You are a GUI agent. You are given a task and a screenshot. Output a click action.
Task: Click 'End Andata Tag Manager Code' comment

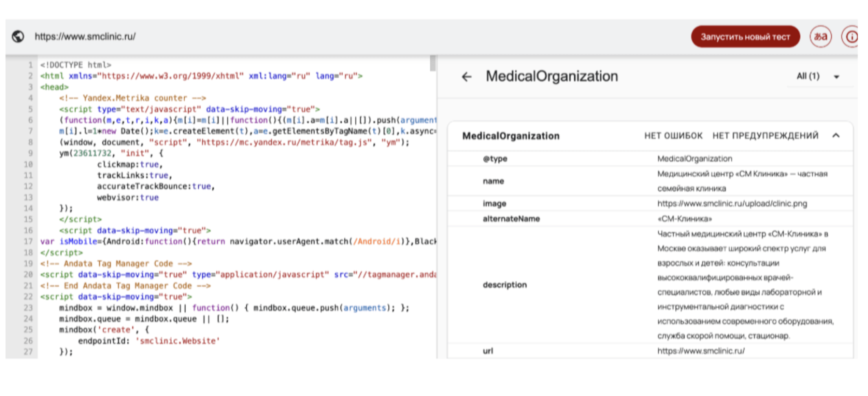pyautogui.click(x=125, y=286)
